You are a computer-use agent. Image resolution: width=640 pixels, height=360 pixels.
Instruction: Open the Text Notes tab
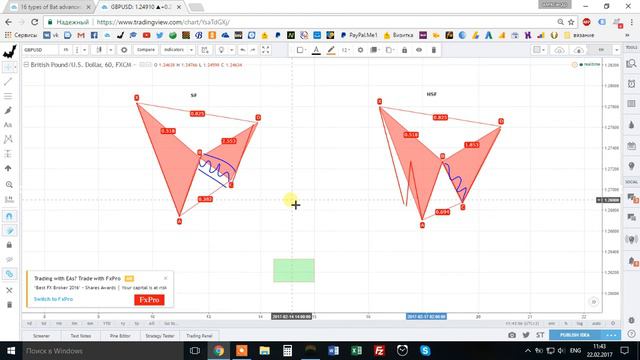tap(80, 336)
